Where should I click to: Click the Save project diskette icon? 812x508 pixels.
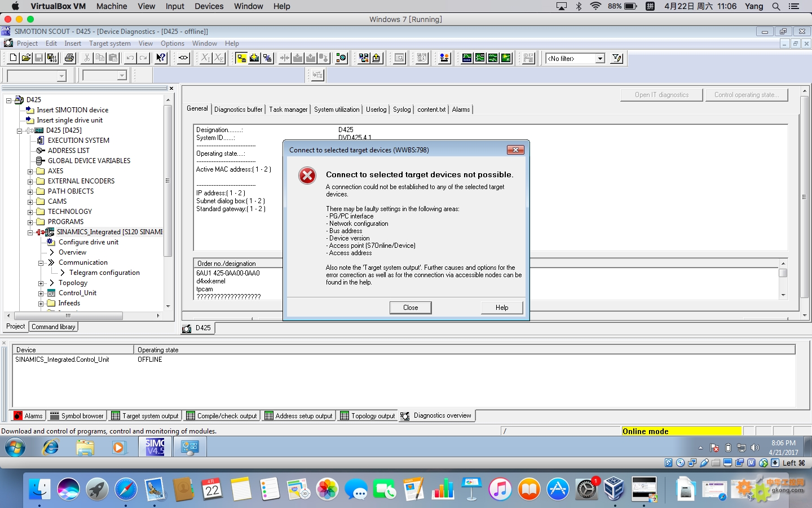click(x=39, y=58)
